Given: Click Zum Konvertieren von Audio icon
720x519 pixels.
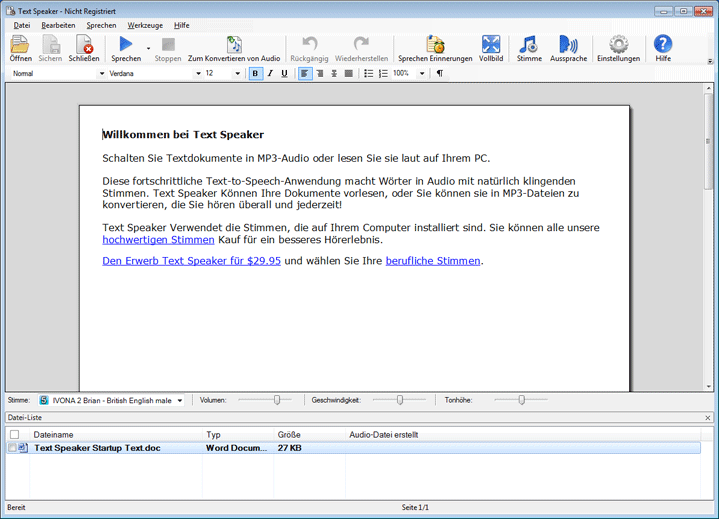Looking at the screenshot, I should (234, 45).
